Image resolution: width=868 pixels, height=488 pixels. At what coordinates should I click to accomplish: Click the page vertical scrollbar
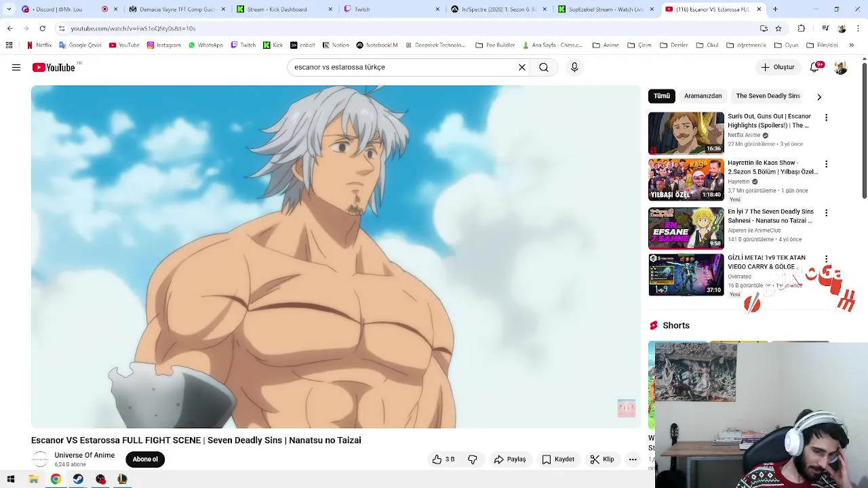[865, 132]
